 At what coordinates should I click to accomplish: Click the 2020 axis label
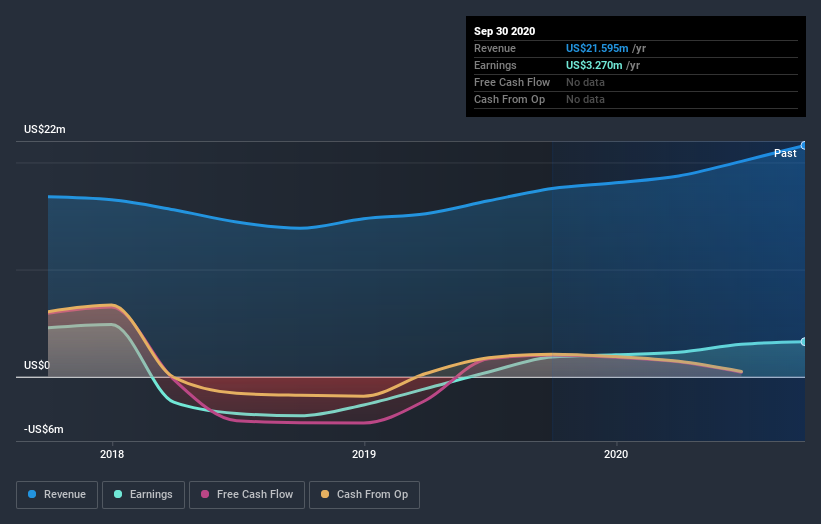[x=616, y=454]
